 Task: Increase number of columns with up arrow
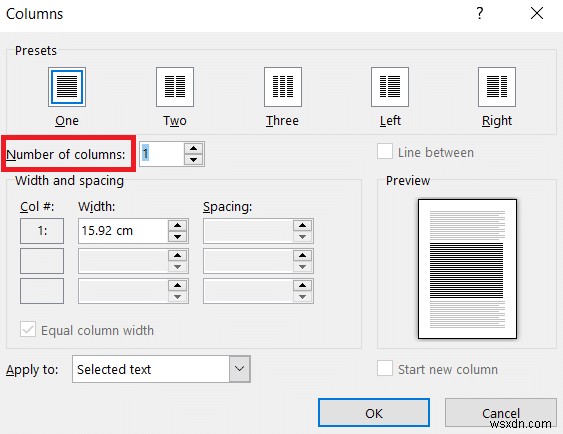(x=194, y=148)
